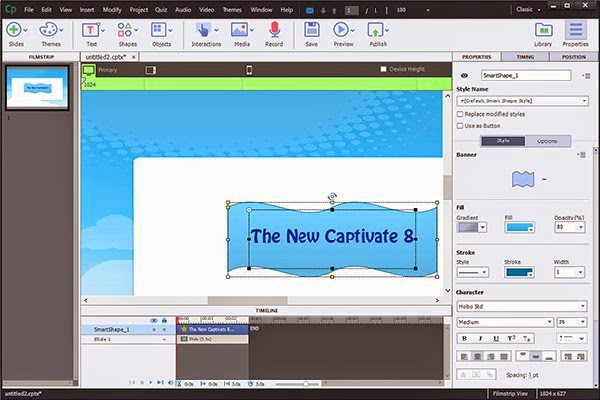Click the Record microphone icon
The image size is (600, 400).
point(274,30)
